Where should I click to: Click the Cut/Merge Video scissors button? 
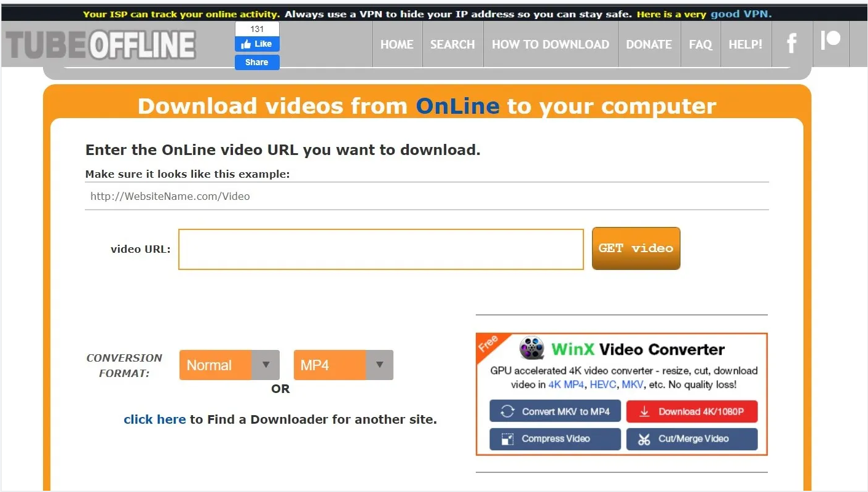click(692, 438)
